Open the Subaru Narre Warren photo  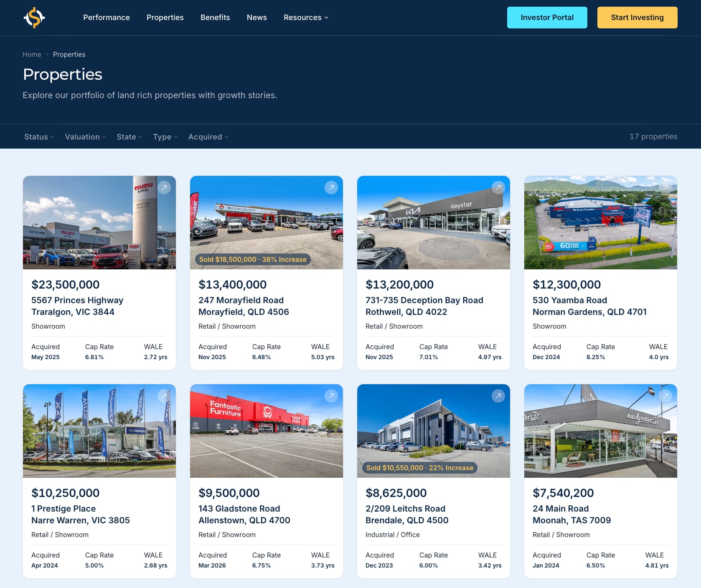99,431
